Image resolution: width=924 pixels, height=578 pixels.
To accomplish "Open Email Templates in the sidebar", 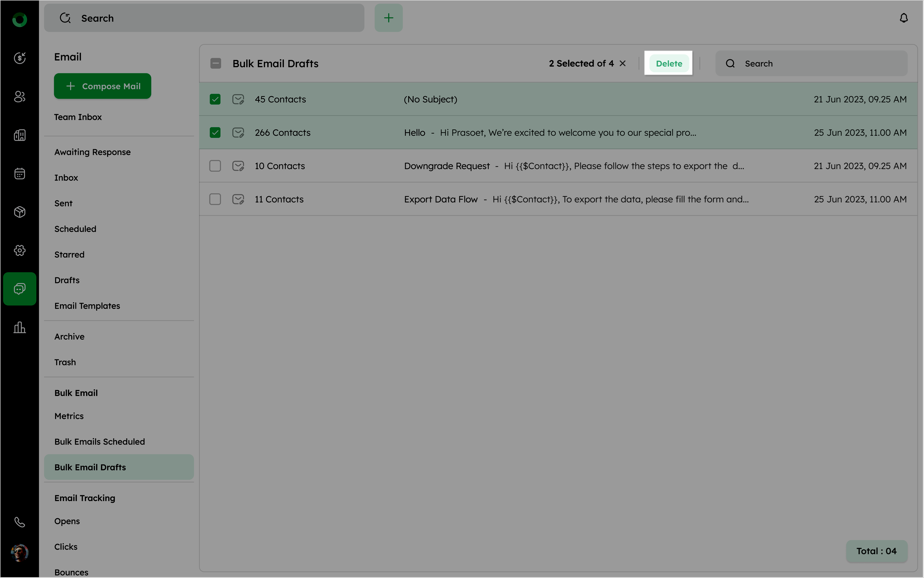I will pos(87,306).
